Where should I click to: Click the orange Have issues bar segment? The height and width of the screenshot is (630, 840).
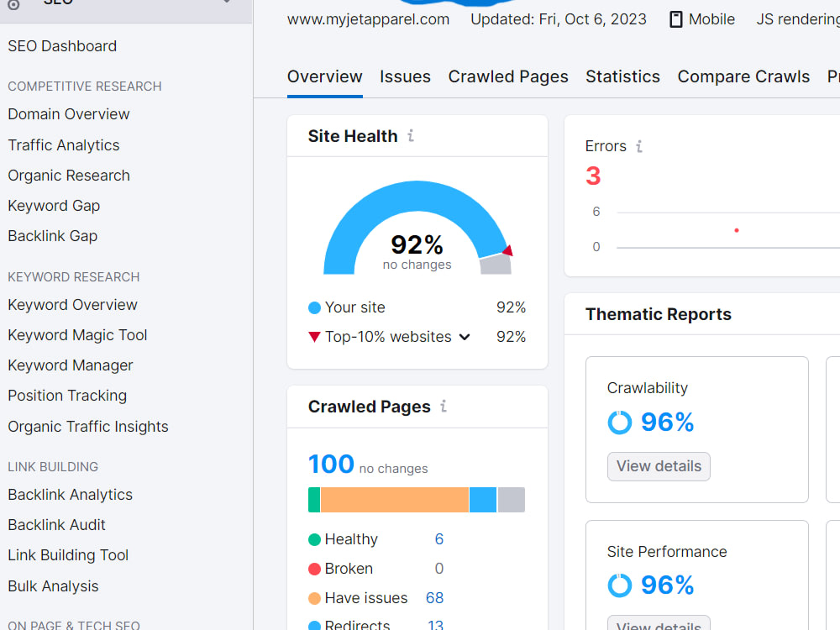[x=394, y=500]
